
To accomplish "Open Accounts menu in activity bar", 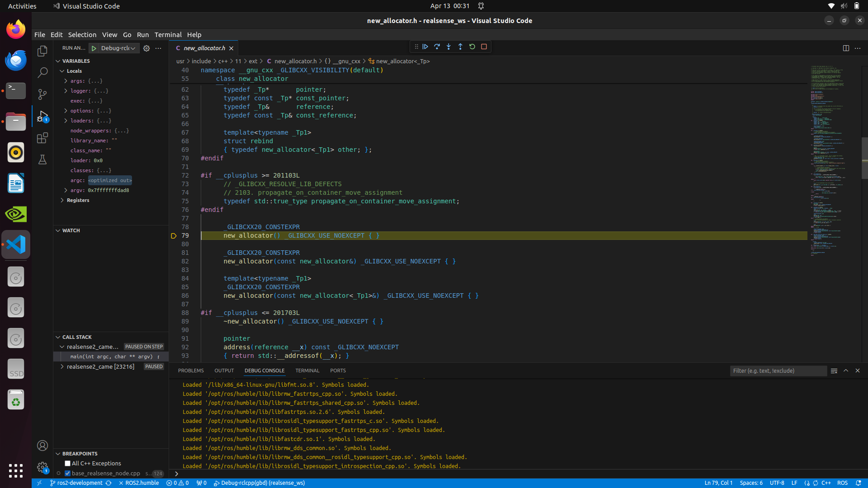I will click(42, 446).
